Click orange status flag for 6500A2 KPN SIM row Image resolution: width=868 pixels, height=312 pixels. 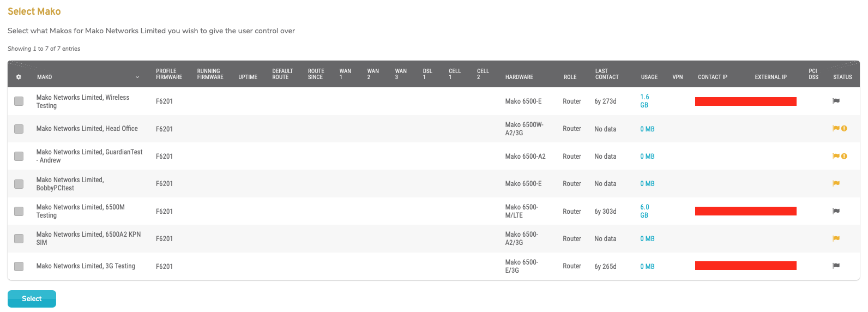point(836,238)
